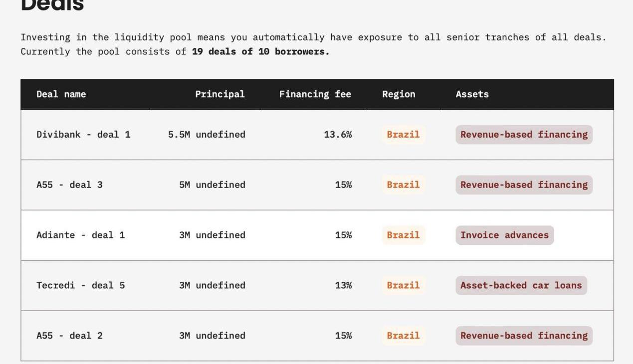This screenshot has width=633, height=364.
Task: Click the Assets column header
Action: pyautogui.click(x=472, y=94)
